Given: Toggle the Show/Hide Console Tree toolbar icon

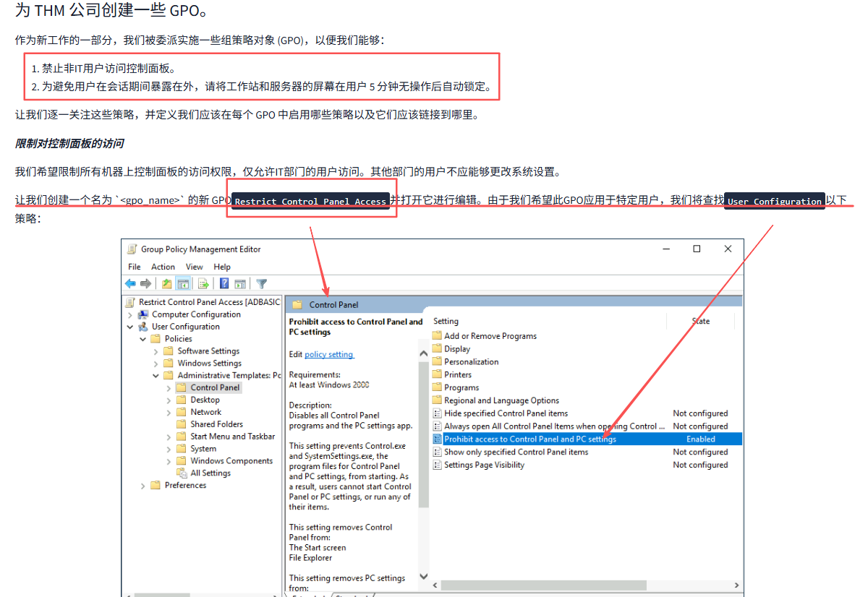Looking at the screenshot, I should [183, 284].
